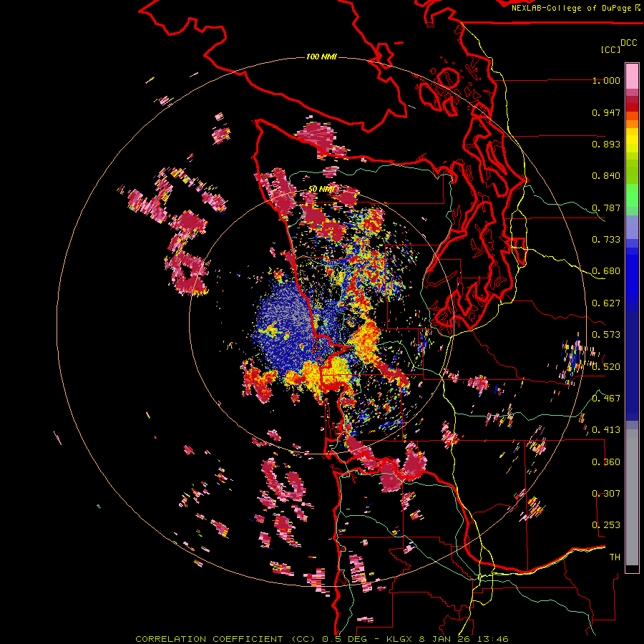Click the 0.413 color scale value
This screenshot has width=644, height=644.
(x=606, y=430)
